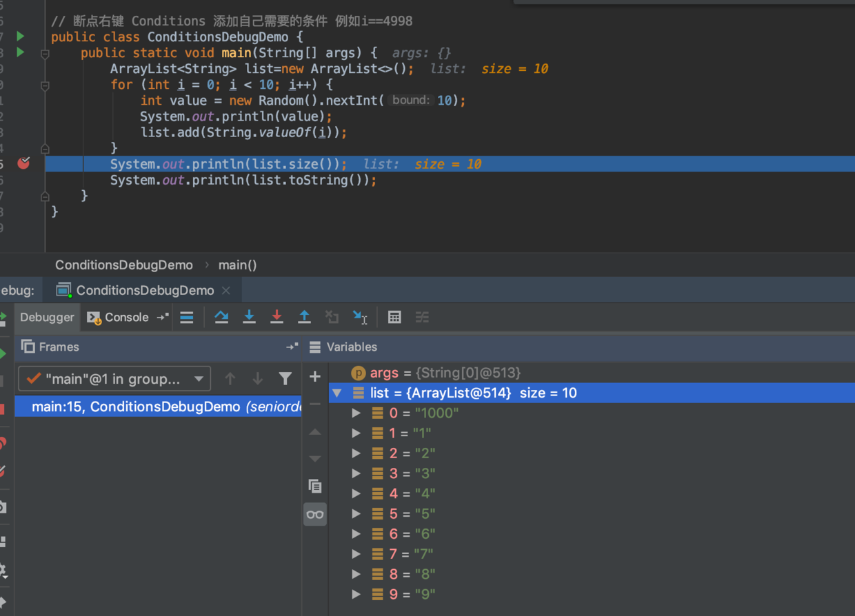Viewport: 855px width, 616px height.
Task: Expand the 0 = "1000" element
Action: click(356, 413)
